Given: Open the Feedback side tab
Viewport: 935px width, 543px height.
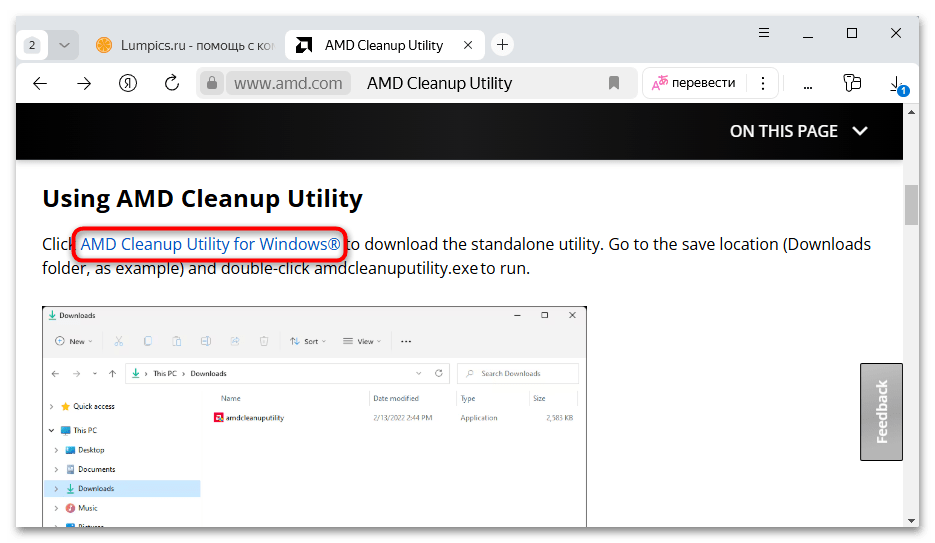Looking at the screenshot, I should (x=881, y=411).
